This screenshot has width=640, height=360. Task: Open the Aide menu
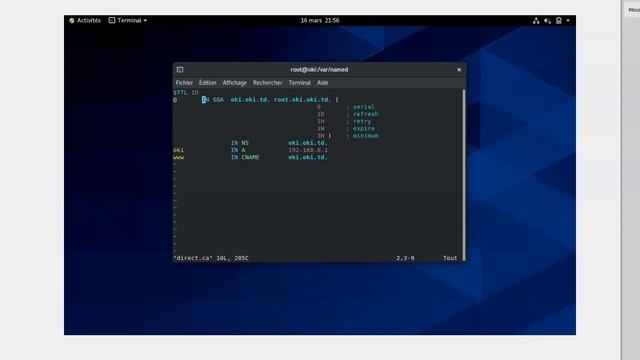pyautogui.click(x=322, y=83)
